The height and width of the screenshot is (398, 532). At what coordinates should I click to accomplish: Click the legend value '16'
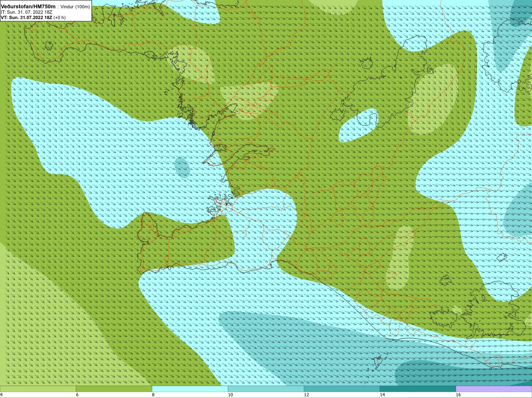(458, 395)
